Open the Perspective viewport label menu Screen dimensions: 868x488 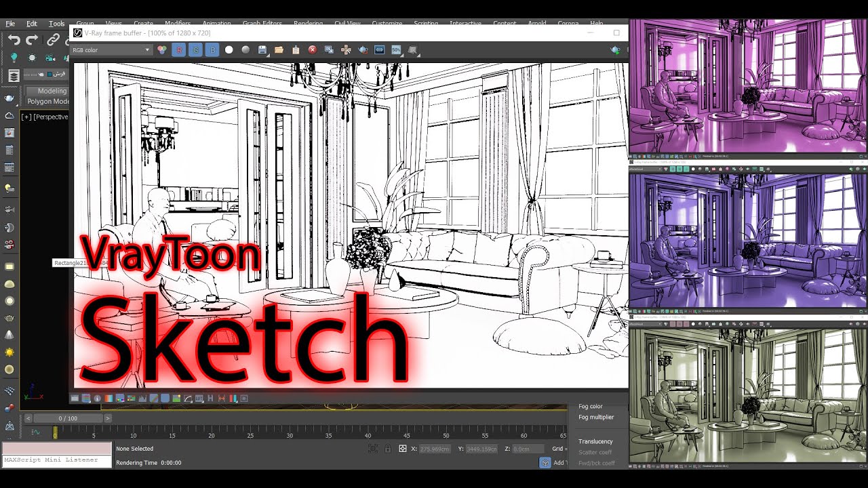point(50,117)
